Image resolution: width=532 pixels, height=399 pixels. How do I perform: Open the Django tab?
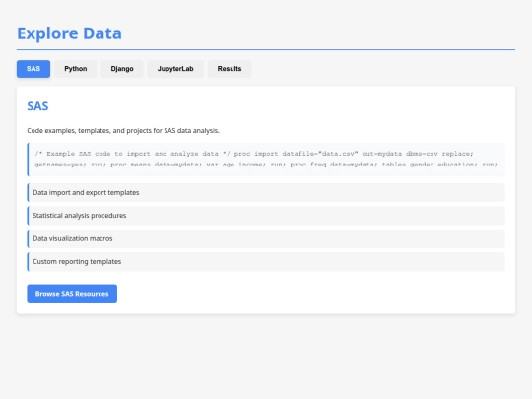(122, 69)
